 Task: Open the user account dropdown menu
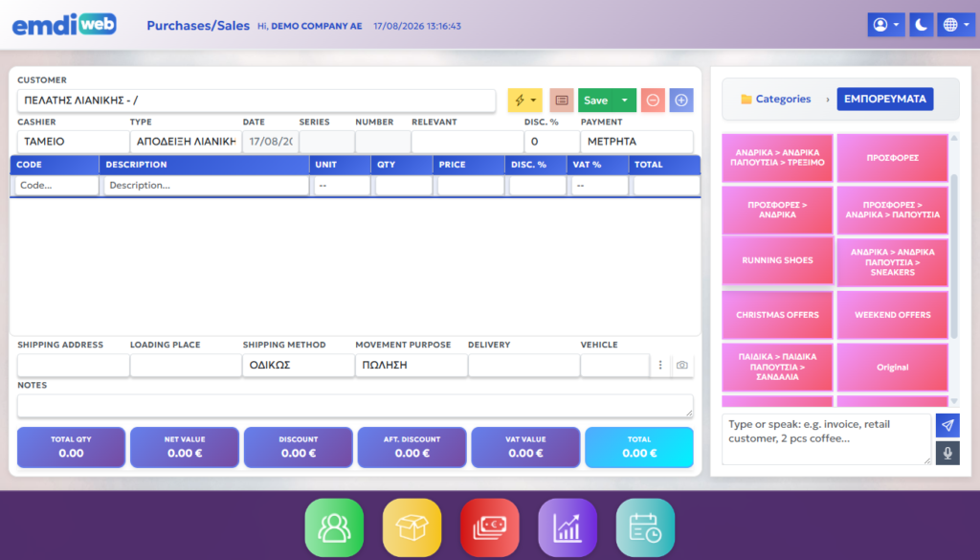click(886, 25)
